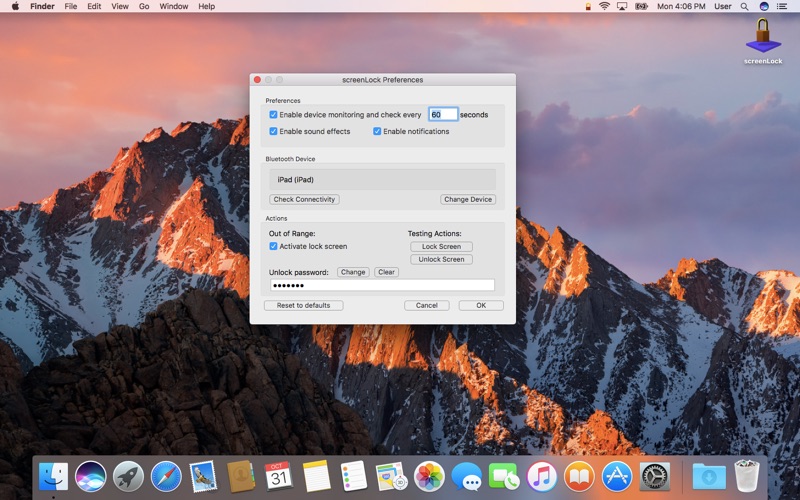Launch Photos from the Dock
800x500 pixels.
coord(429,477)
